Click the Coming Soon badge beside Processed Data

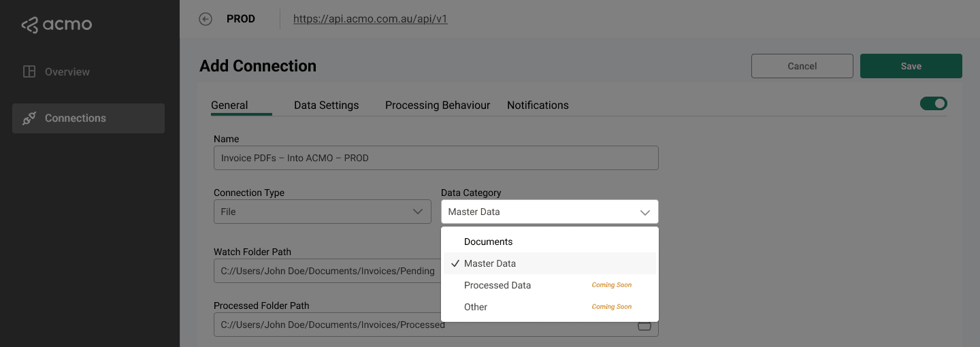click(x=612, y=285)
